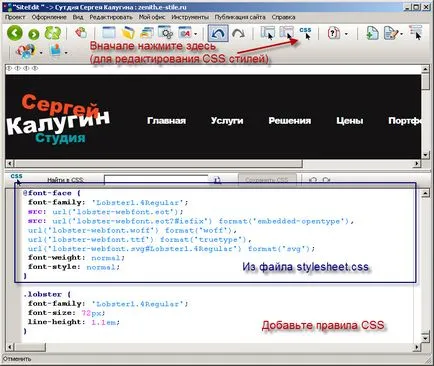Click the redo icon in the CSS editor bar

[326, 180]
